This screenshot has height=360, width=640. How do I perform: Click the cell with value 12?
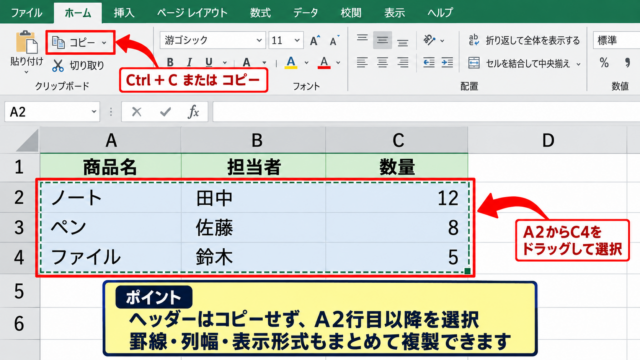point(397,198)
